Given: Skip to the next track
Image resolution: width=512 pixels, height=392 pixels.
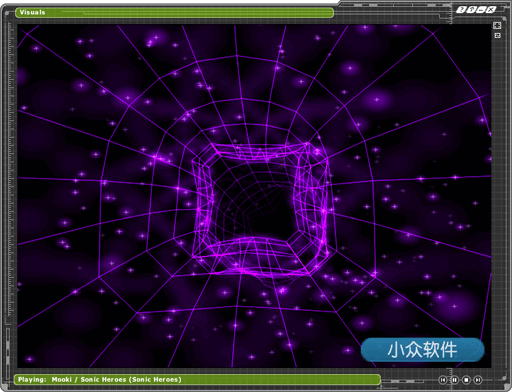Looking at the screenshot, I should [x=478, y=380].
